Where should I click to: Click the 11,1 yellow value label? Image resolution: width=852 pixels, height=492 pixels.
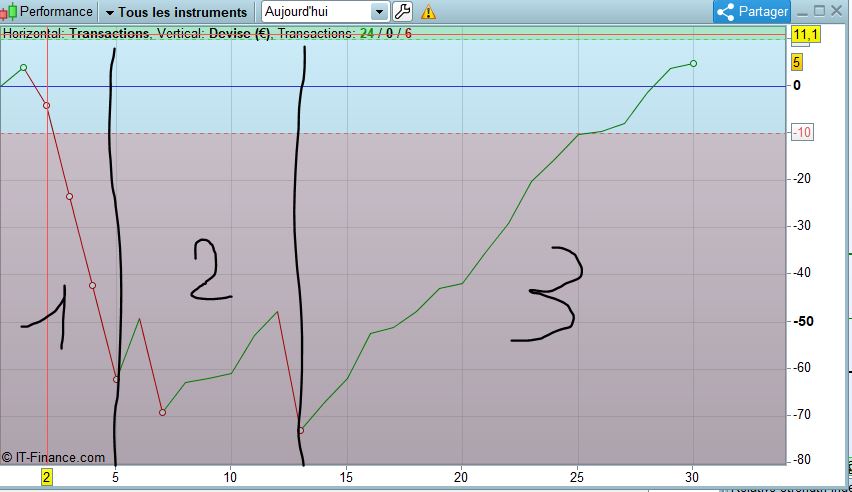[x=805, y=35]
